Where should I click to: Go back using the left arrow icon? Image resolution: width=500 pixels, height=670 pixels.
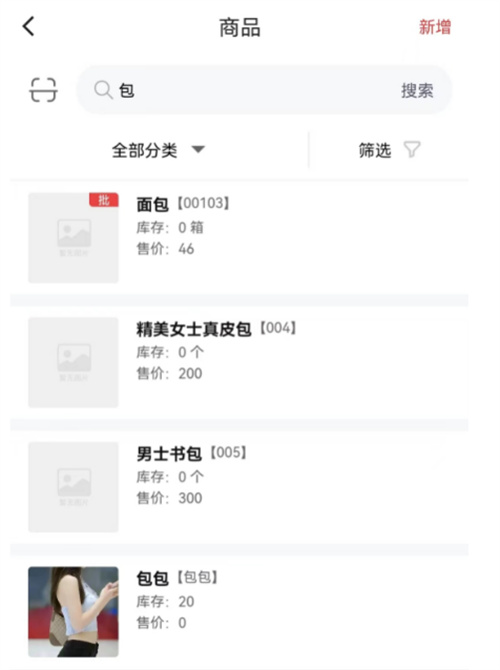(x=28, y=26)
